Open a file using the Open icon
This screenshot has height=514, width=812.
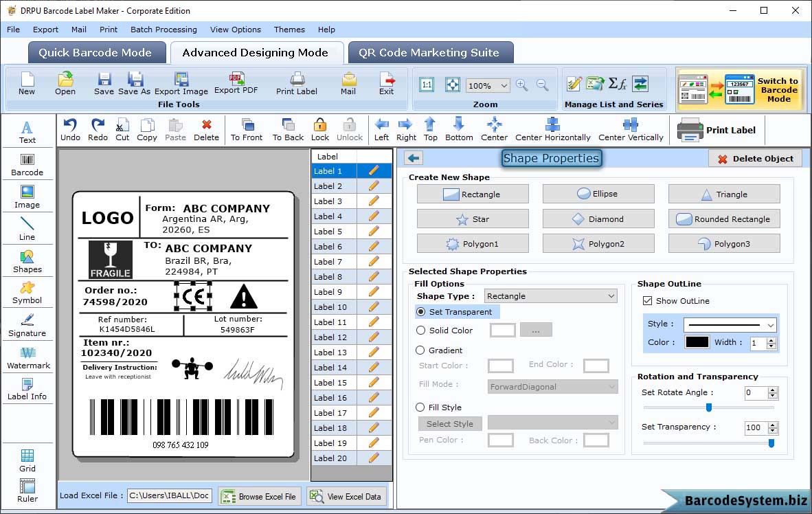[65, 84]
